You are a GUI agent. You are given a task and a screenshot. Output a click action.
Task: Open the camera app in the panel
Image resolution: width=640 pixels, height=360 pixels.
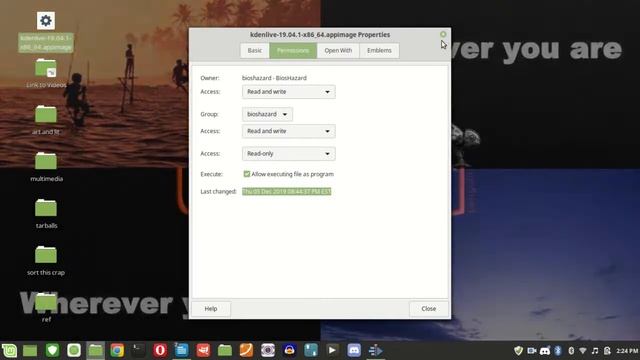(268, 350)
